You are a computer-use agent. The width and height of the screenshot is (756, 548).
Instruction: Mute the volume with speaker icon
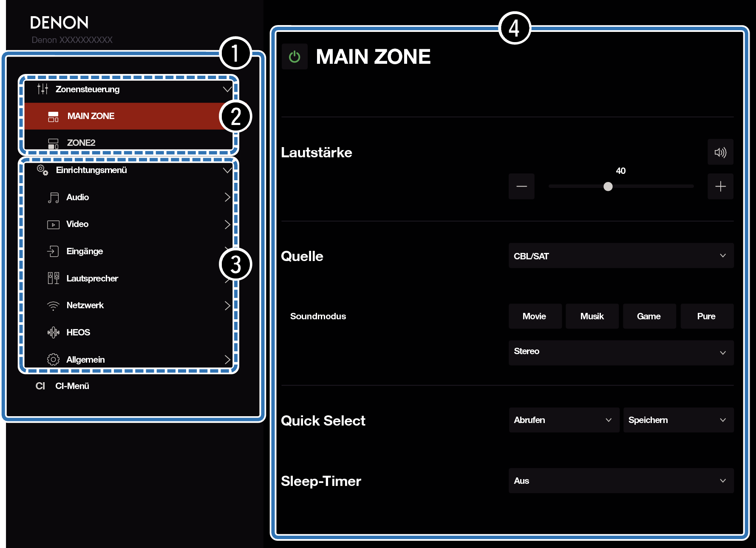pos(720,152)
